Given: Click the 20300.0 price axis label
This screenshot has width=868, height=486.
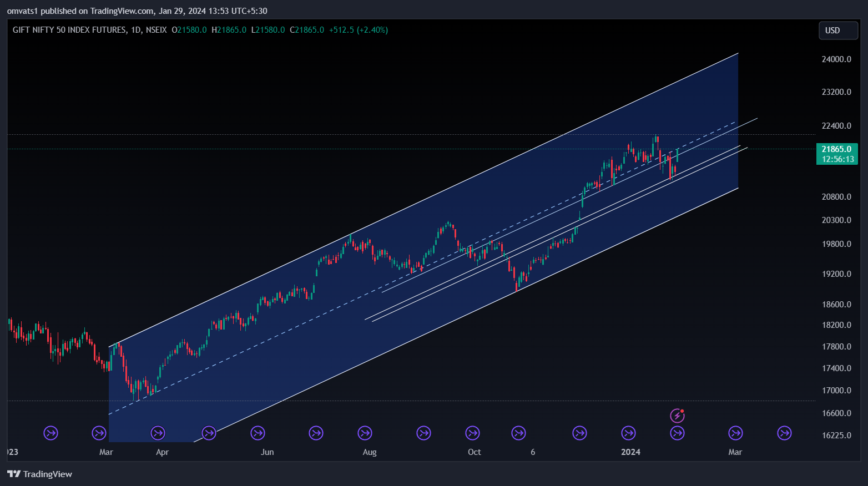Looking at the screenshot, I should (x=836, y=220).
